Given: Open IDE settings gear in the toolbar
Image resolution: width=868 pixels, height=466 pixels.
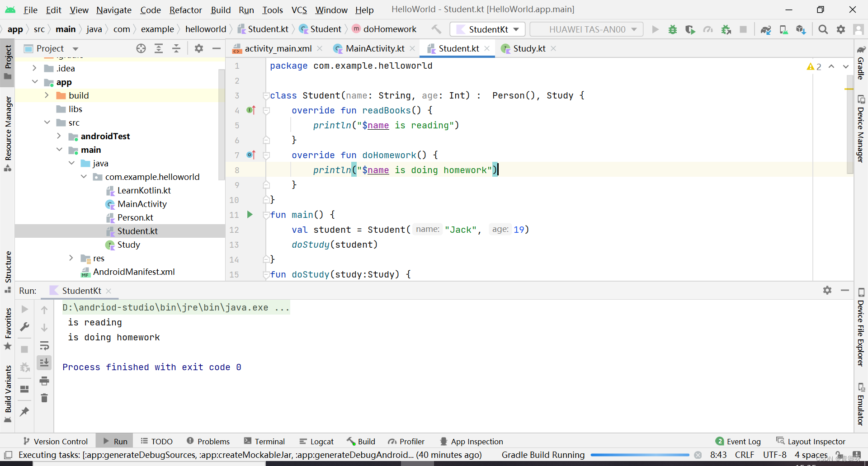Looking at the screenshot, I should tap(841, 29).
